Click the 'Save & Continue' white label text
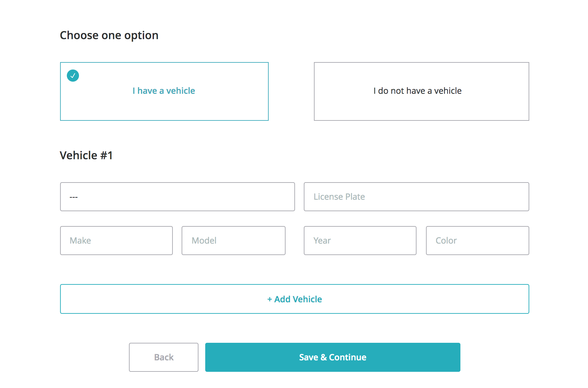Viewport: 588px width, 388px height. (332, 357)
